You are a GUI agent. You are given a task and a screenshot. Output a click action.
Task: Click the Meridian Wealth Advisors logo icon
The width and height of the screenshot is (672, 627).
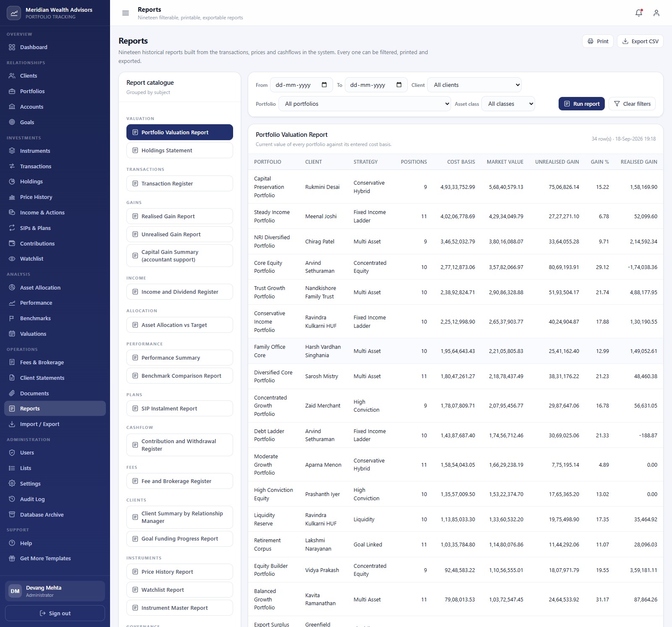[14, 13]
